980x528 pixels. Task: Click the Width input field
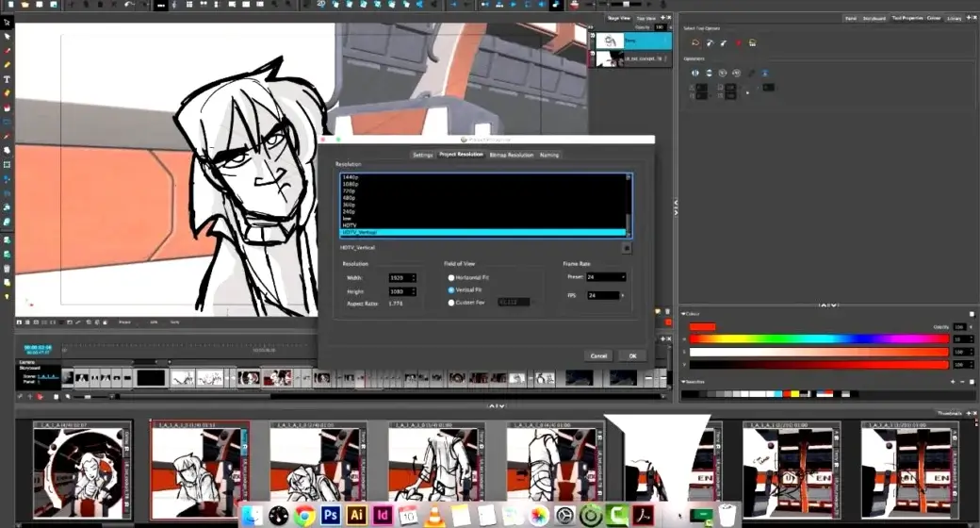click(399, 277)
